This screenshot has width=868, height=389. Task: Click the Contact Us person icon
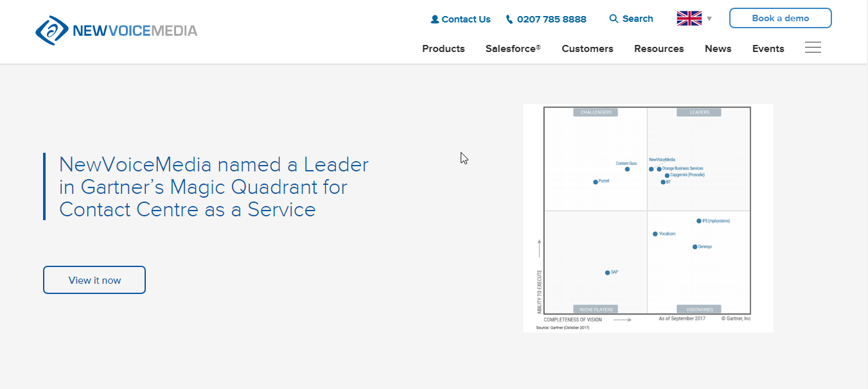pos(435,19)
